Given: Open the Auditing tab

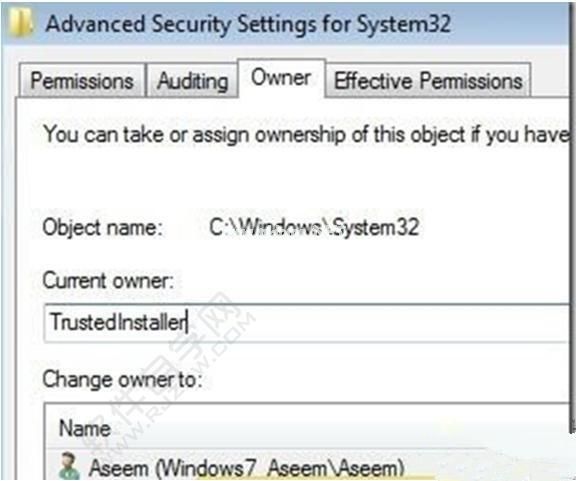Looking at the screenshot, I should 192,80.
